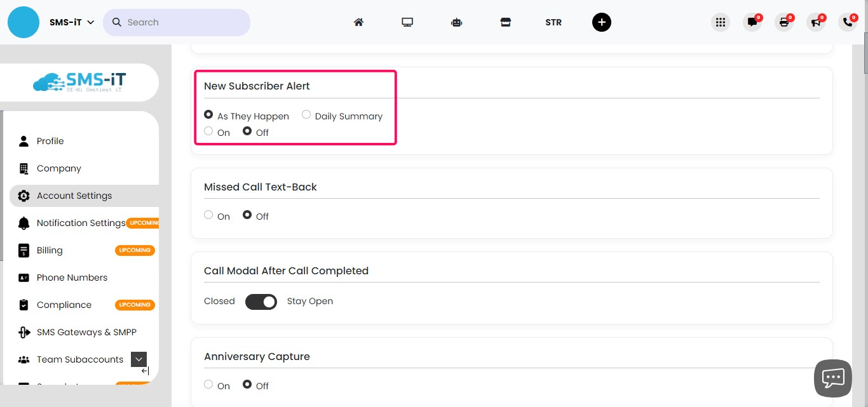The height and width of the screenshot is (407, 868).
Task: Toggle Call Modal to Stay Open
Action: pyautogui.click(x=261, y=301)
